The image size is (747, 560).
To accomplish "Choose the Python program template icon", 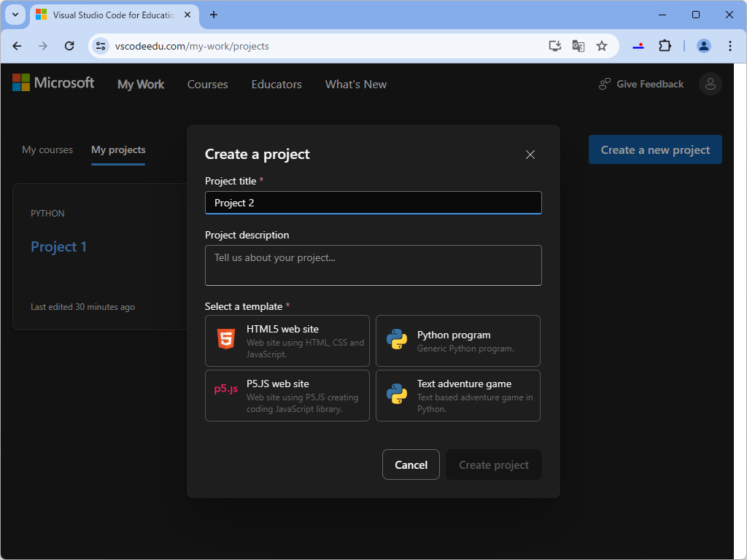I will coord(397,340).
